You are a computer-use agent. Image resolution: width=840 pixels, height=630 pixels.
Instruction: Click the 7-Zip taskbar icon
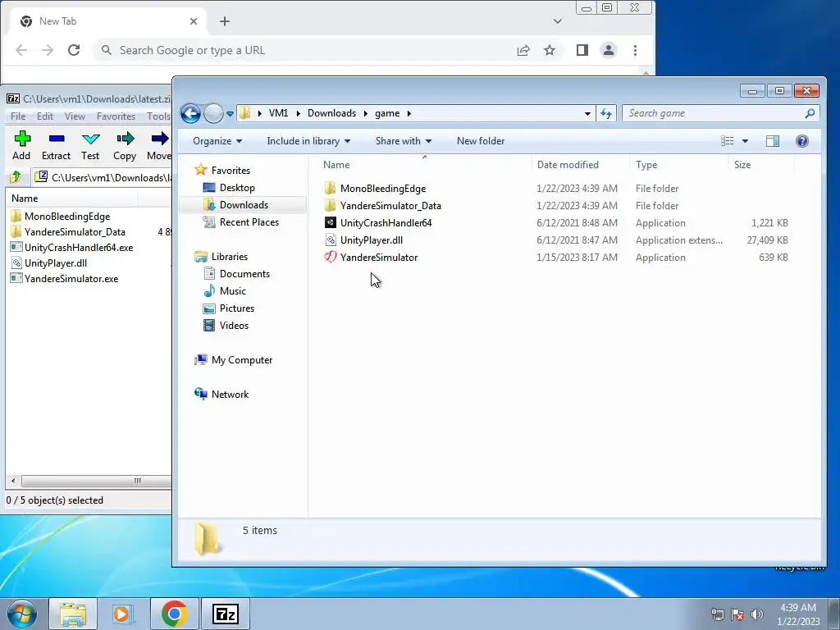[225, 614]
